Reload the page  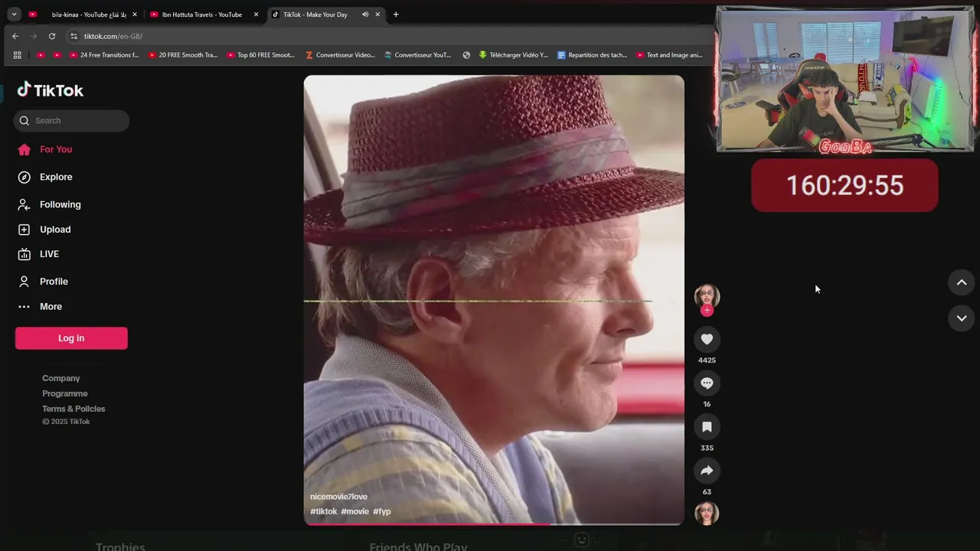pos(52,36)
